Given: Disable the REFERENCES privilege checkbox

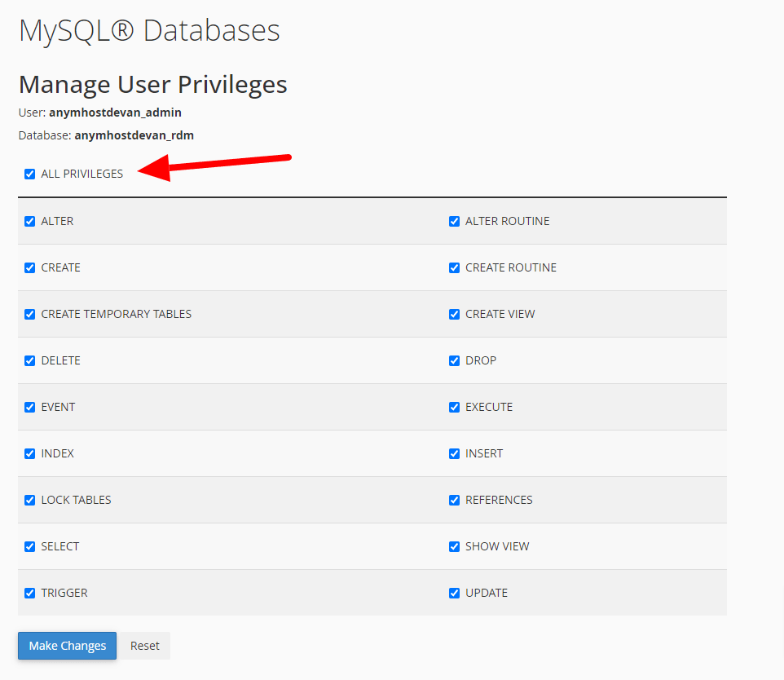Looking at the screenshot, I should tap(455, 500).
